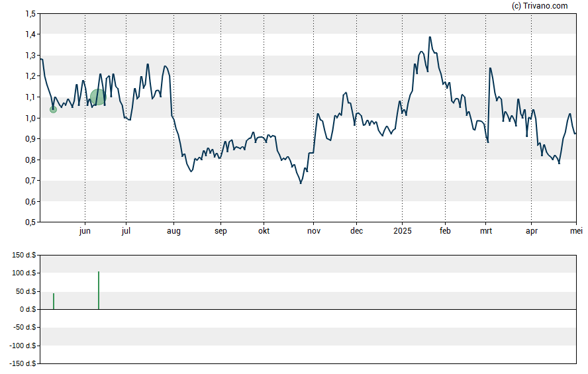This screenshot has width=588, height=374.
Task: Click the price peak in late January 2025
Action: point(430,37)
